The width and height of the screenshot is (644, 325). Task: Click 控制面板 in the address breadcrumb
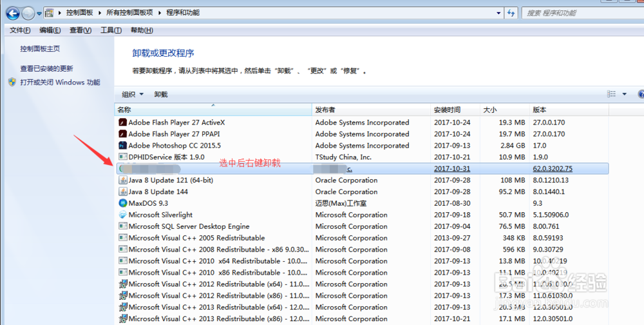(x=80, y=13)
